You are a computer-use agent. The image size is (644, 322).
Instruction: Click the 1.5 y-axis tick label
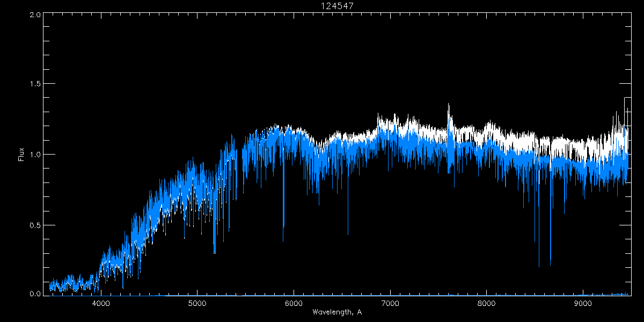pyautogui.click(x=35, y=84)
